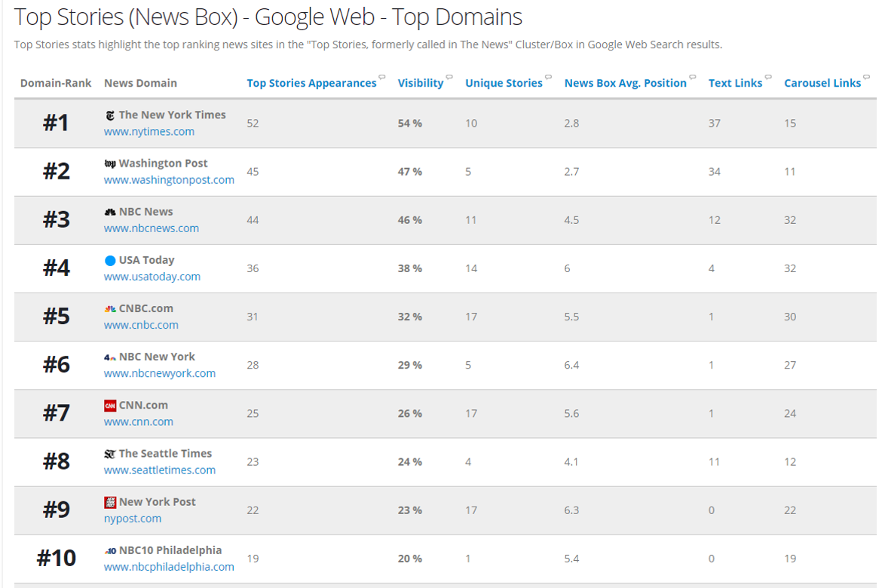Sort table by Text Links column

coord(735,83)
